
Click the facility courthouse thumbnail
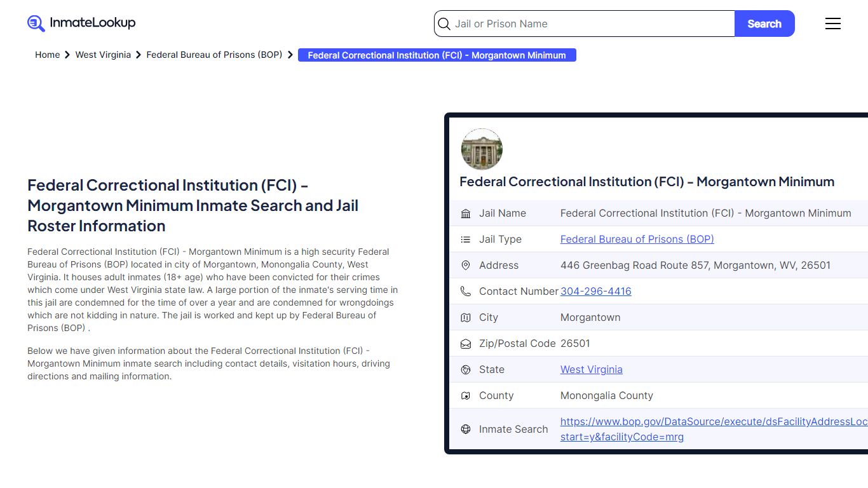[x=482, y=149]
